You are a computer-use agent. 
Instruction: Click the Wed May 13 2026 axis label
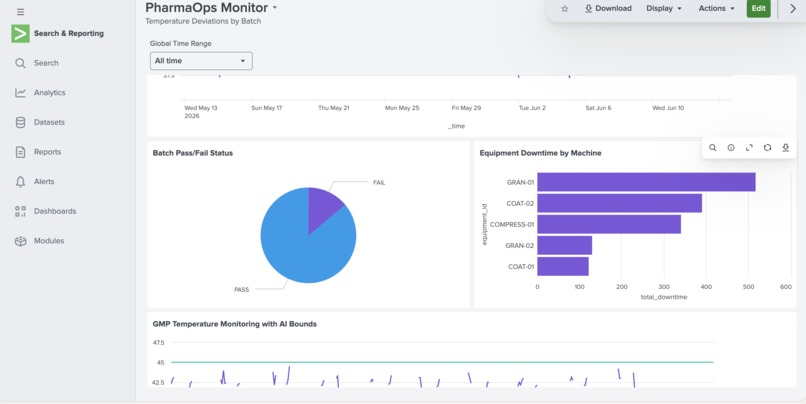coord(201,112)
